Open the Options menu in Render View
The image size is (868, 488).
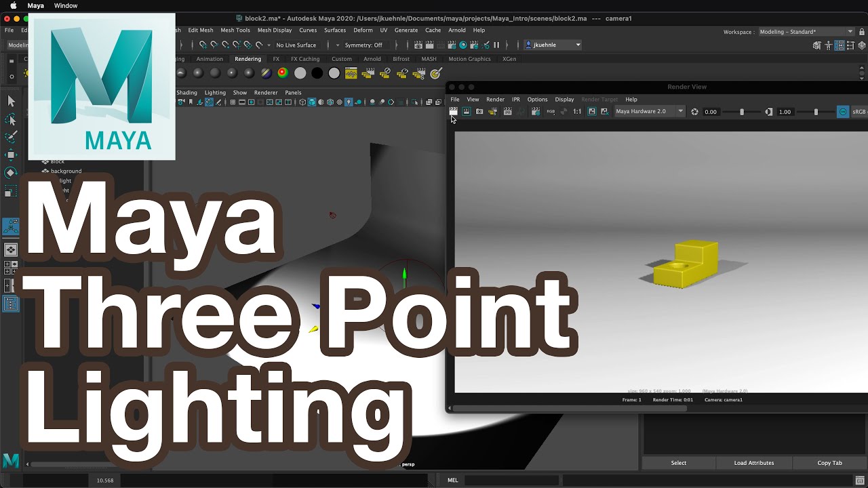pos(537,100)
